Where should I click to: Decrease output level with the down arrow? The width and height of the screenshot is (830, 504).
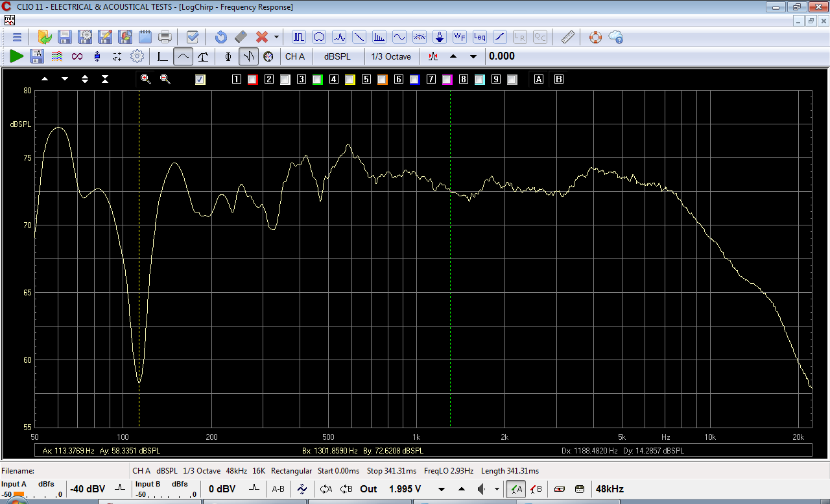(x=442, y=489)
